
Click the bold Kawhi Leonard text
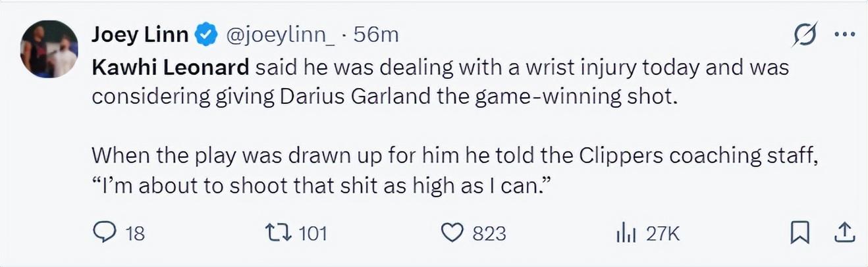(171, 68)
